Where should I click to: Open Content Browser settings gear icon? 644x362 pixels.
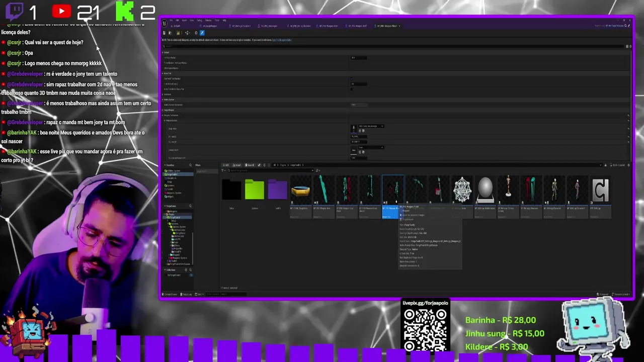[628, 165]
